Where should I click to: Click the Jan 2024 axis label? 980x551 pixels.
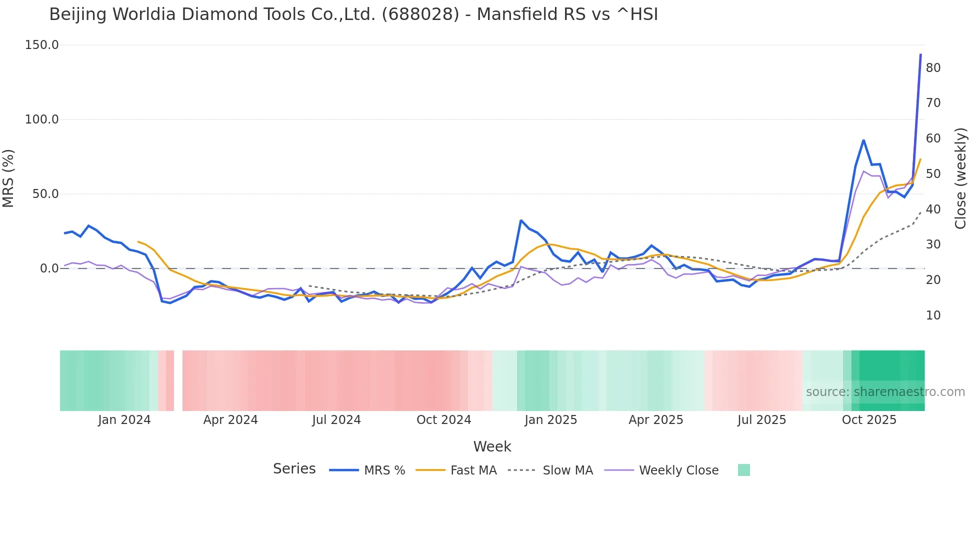tap(124, 420)
